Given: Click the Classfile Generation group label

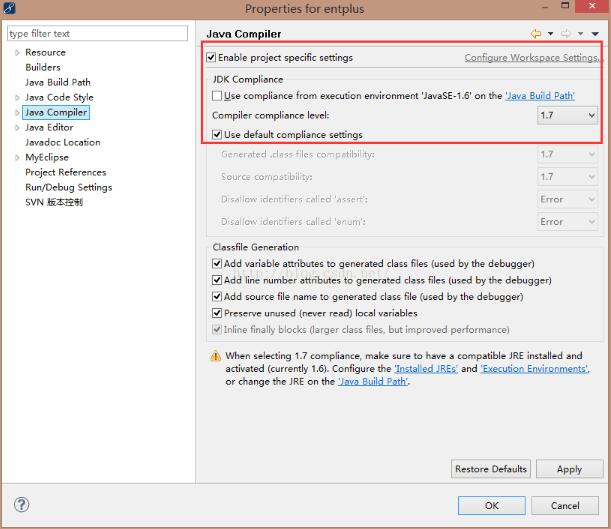Looking at the screenshot, I should (x=256, y=247).
